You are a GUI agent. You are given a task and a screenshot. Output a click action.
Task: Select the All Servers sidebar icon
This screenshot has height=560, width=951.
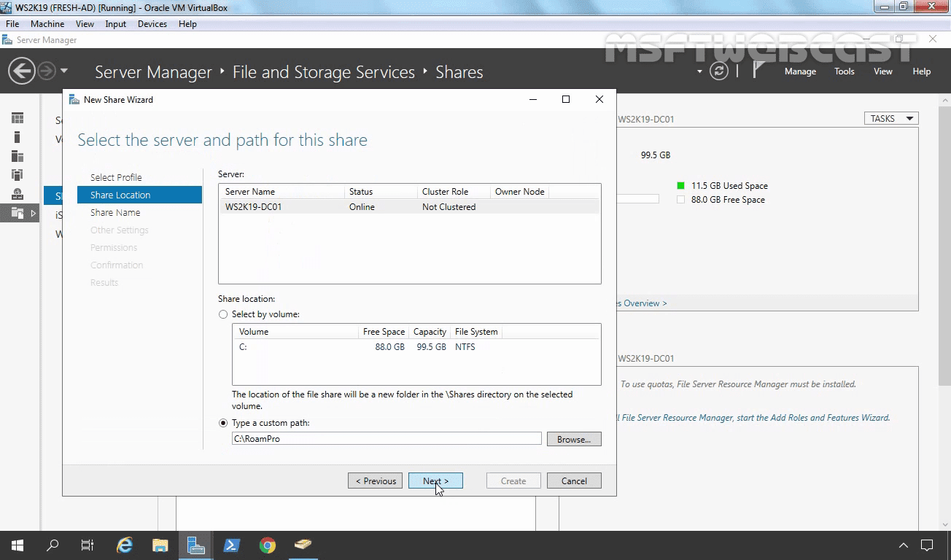(18, 156)
